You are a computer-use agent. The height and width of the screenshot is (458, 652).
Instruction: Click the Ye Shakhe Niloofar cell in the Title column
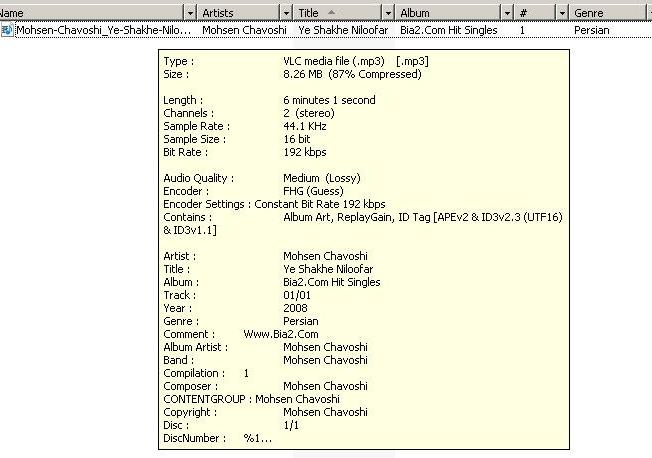tap(343, 30)
